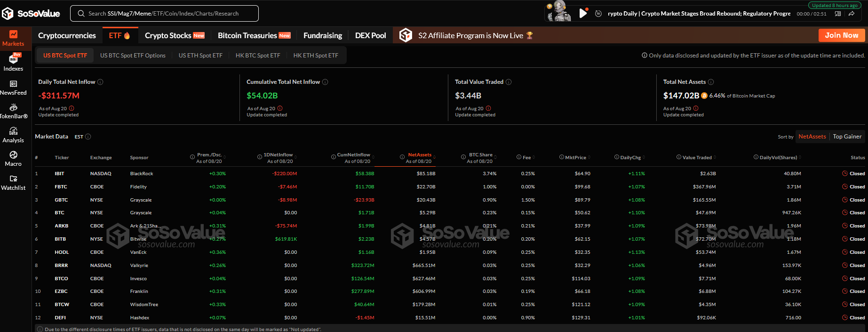The height and width of the screenshot is (332, 868).
Task: Show DailyVol(Shares) column info icon
Action: pyautogui.click(x=756, y=157)
